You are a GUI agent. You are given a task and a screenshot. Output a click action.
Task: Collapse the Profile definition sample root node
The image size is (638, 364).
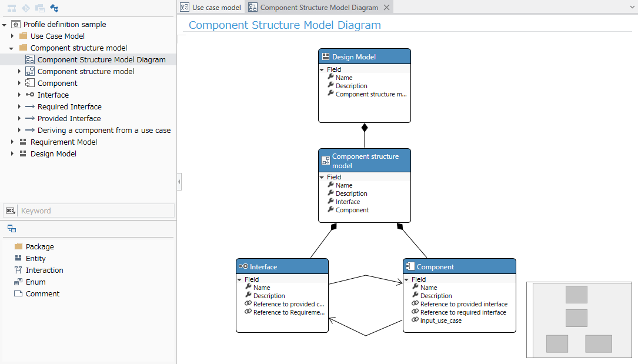(x=5, y=25)
